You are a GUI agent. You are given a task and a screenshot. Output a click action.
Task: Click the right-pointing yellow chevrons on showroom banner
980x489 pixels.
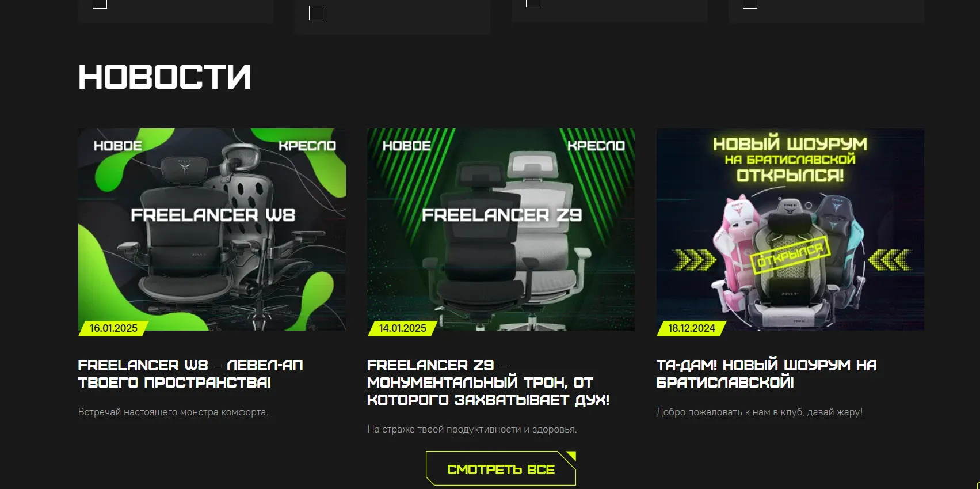[x=695, y=260]
